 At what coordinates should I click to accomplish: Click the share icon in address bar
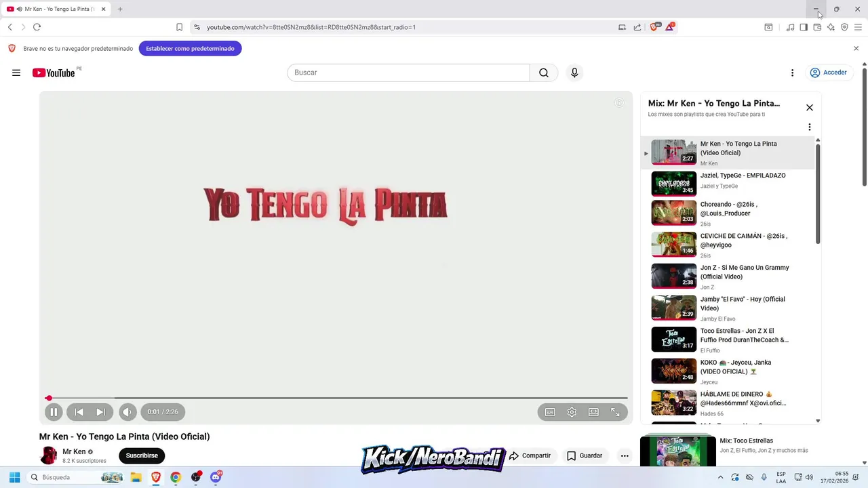(637, 27)
